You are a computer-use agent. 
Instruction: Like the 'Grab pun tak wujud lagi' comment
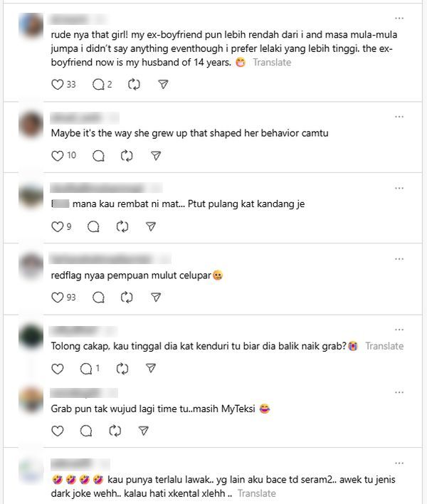point(58,431)
